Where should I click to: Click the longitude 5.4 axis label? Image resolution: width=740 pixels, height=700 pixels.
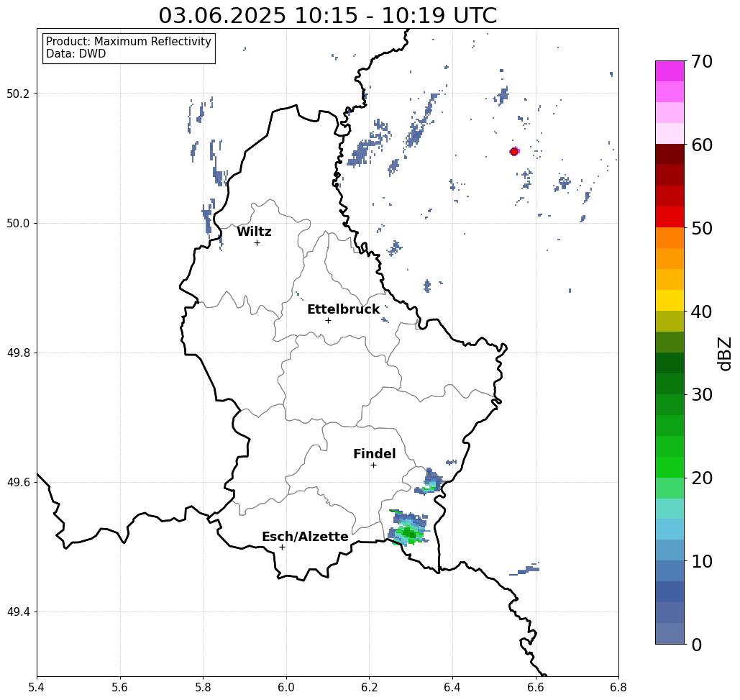pos(37,687)
